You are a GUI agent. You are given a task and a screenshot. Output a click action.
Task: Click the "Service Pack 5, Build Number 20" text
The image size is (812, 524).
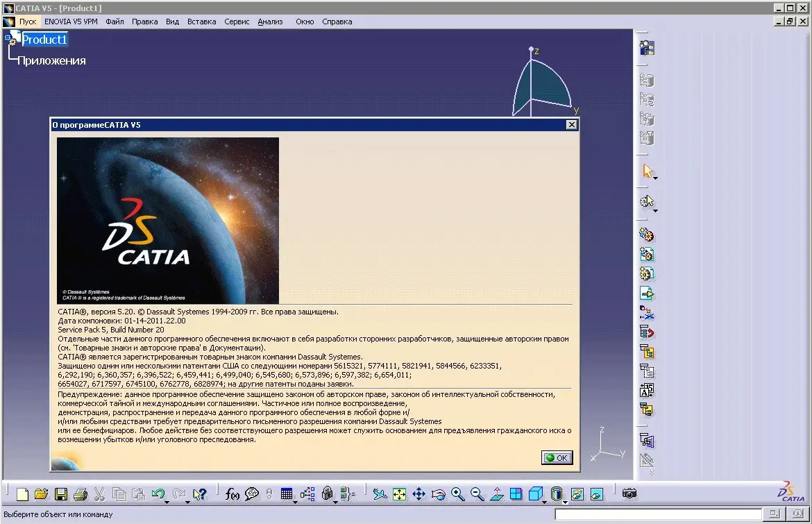point(111,330)
